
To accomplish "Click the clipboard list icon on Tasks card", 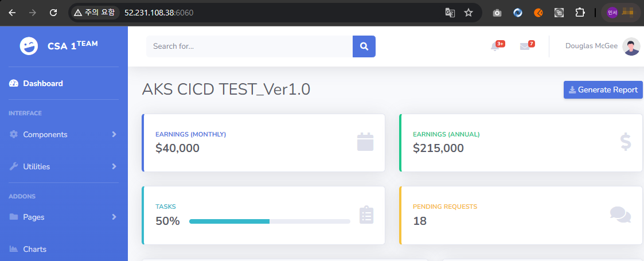I will click(366, 215).
